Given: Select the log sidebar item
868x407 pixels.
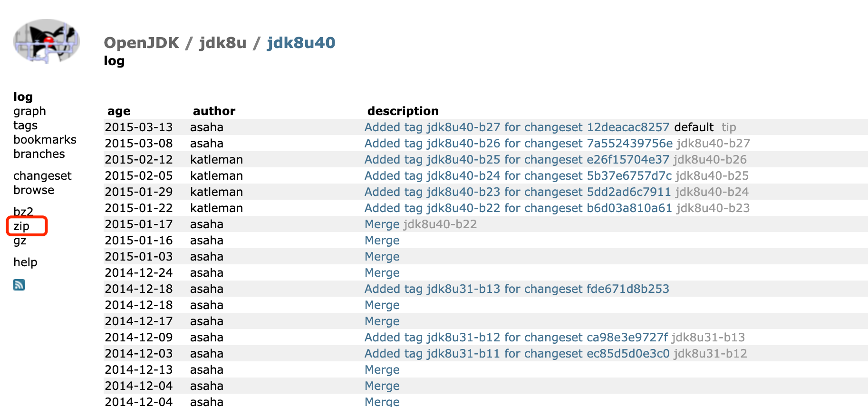Looking at the screenshot, I should coord(23,97).
